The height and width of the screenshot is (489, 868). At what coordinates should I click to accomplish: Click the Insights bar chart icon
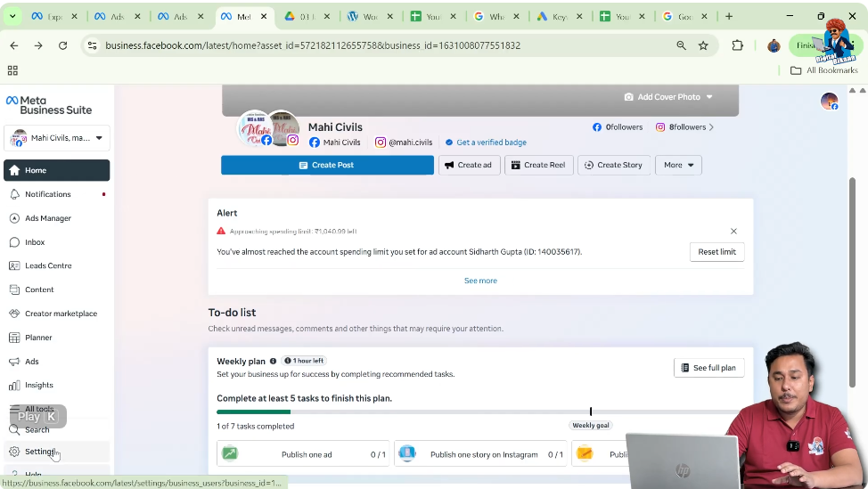(x=14, y=385)
